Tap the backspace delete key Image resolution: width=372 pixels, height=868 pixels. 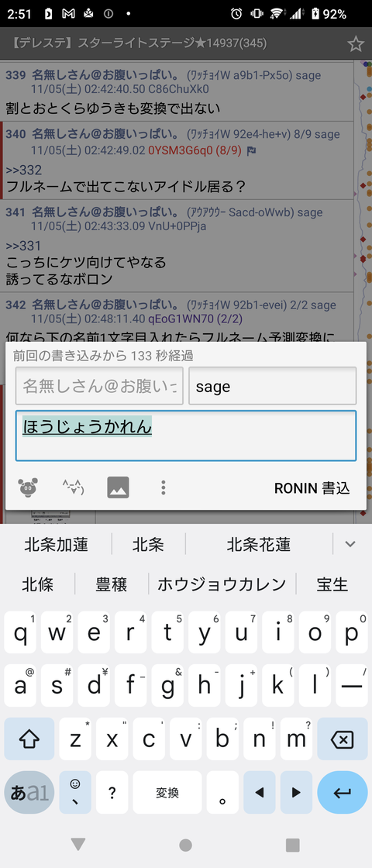click(343, 739)
